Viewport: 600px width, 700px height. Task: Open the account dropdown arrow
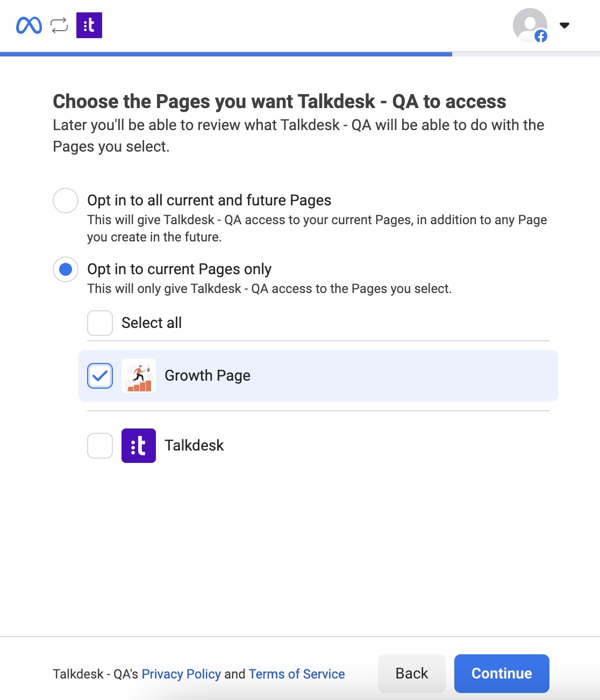click(x=565, y=25)
